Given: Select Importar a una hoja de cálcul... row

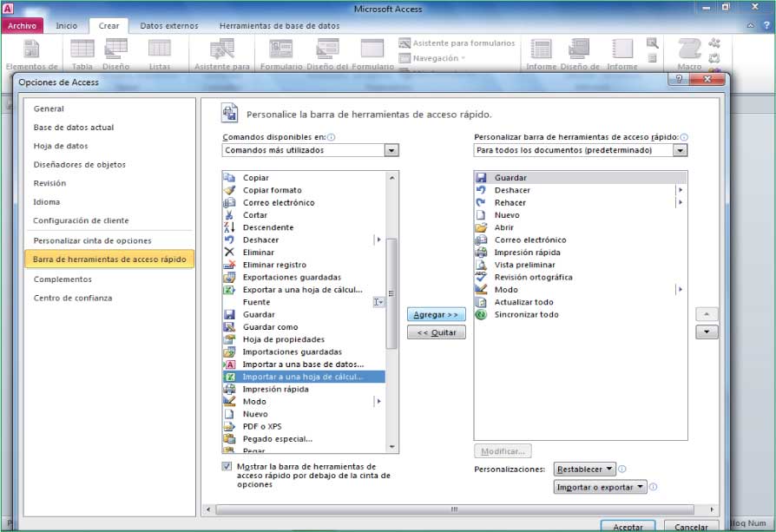Looking at the screenshot, I should tap(304, 377).
